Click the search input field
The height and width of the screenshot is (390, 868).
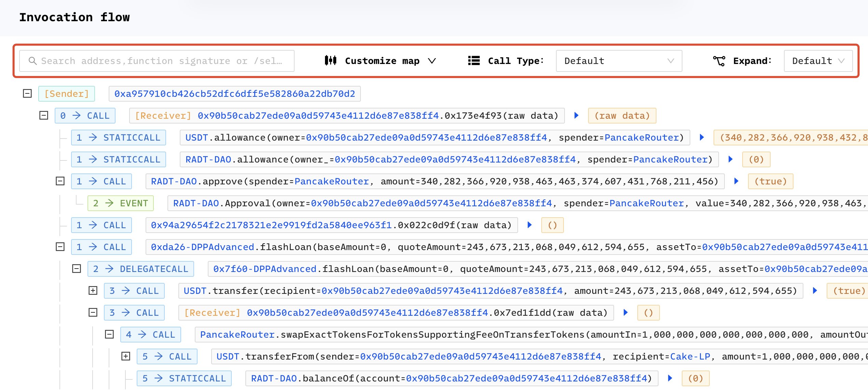[154, 61]
